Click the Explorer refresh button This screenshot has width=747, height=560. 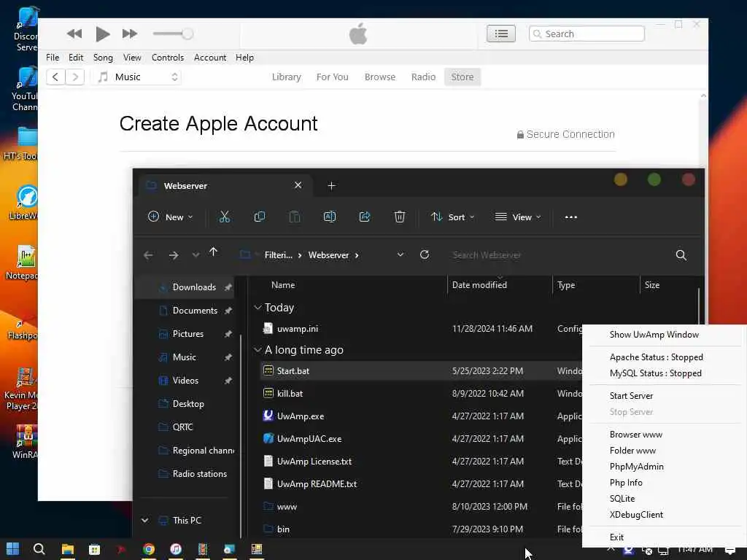pos(425,254)
